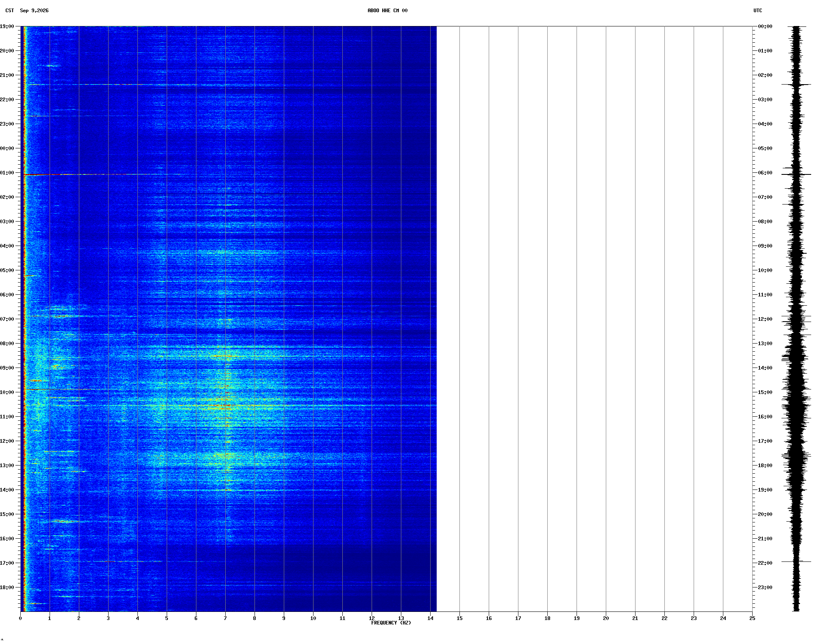814x644 pixels.
Task: Click the large waveform spike near 06:00 UTC
Action: pos(796,174)
